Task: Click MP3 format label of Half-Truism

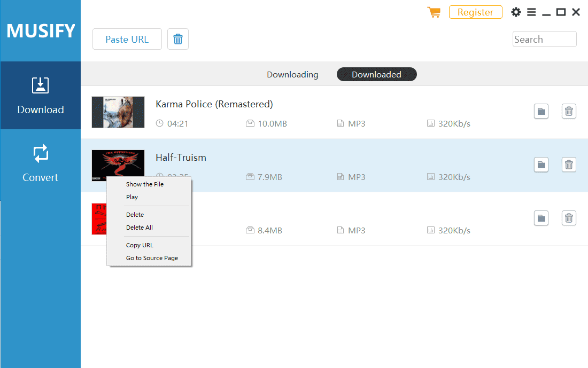Action: click(357, 177)
